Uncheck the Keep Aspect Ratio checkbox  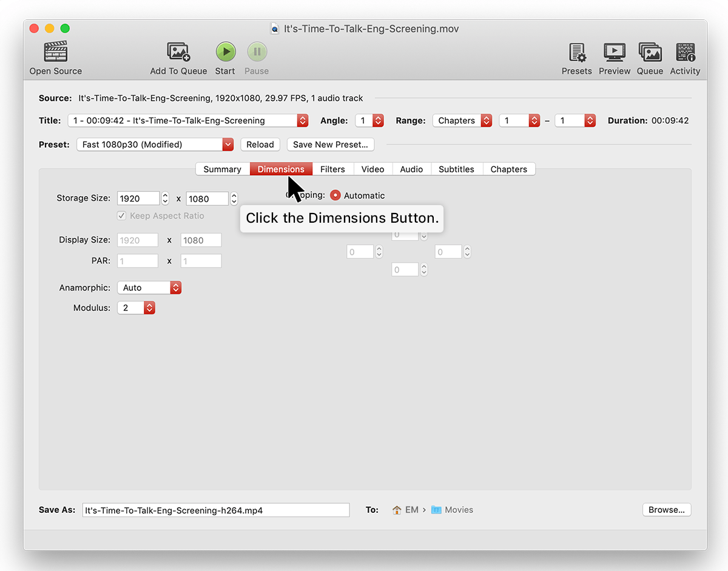[x=121, y=215]
